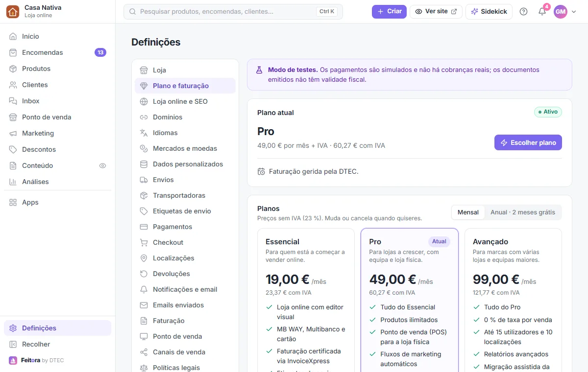
Task: Open Idiomas settings
Action: [185, 133]
